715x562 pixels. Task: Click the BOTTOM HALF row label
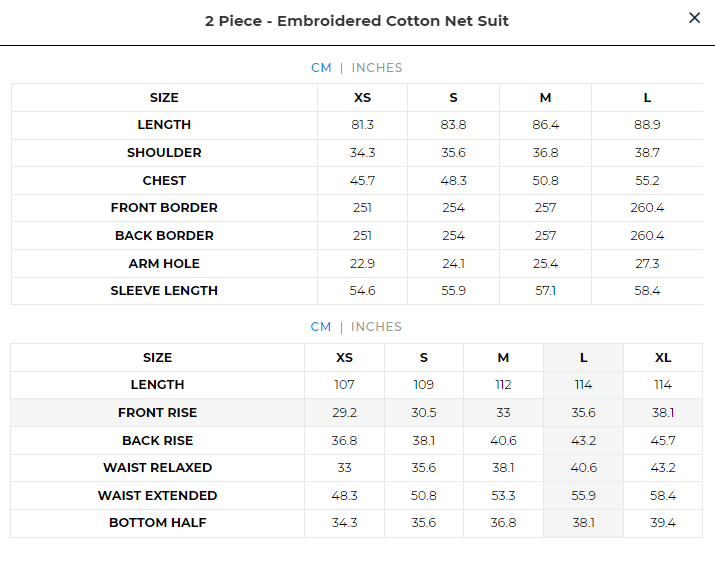pyautogui.click(x=157, y=523)
